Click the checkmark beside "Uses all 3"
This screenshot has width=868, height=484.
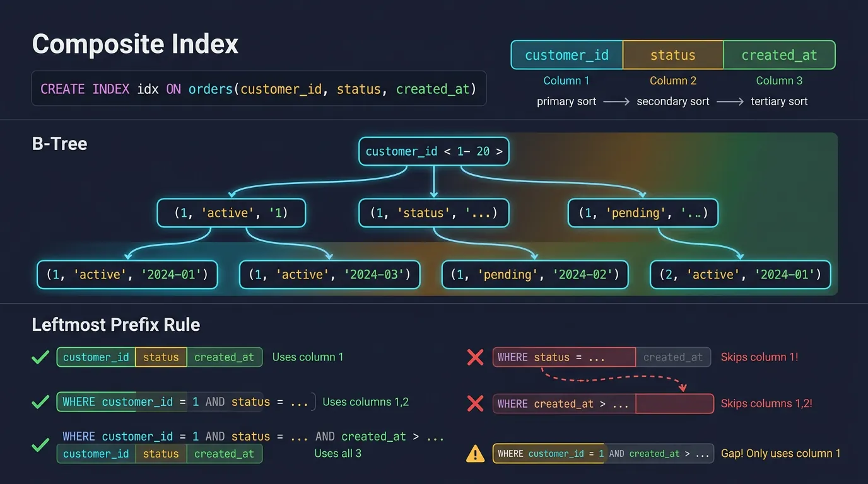40,445
